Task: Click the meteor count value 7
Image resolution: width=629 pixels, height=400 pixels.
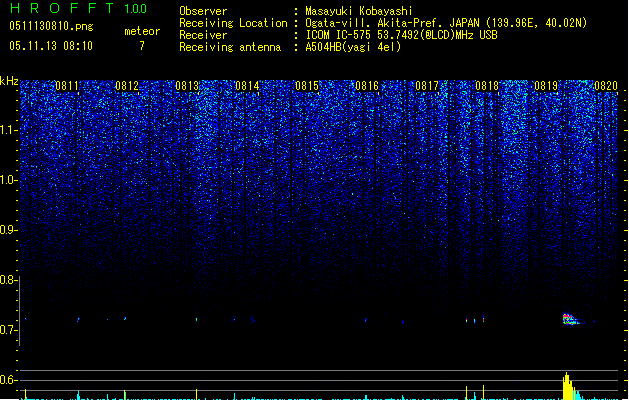Action: 142,46
